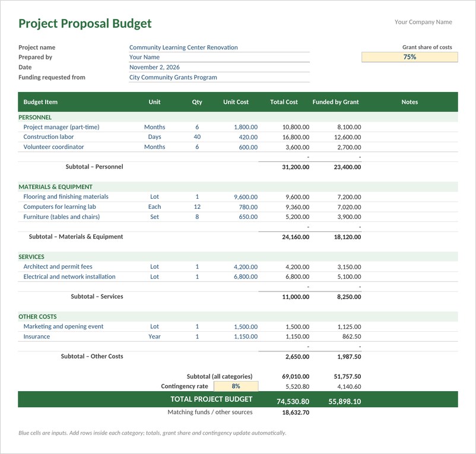
Task: Select 'Subtotal – Personnel' label
Action: pyautogui.click(x=94, y=167)
